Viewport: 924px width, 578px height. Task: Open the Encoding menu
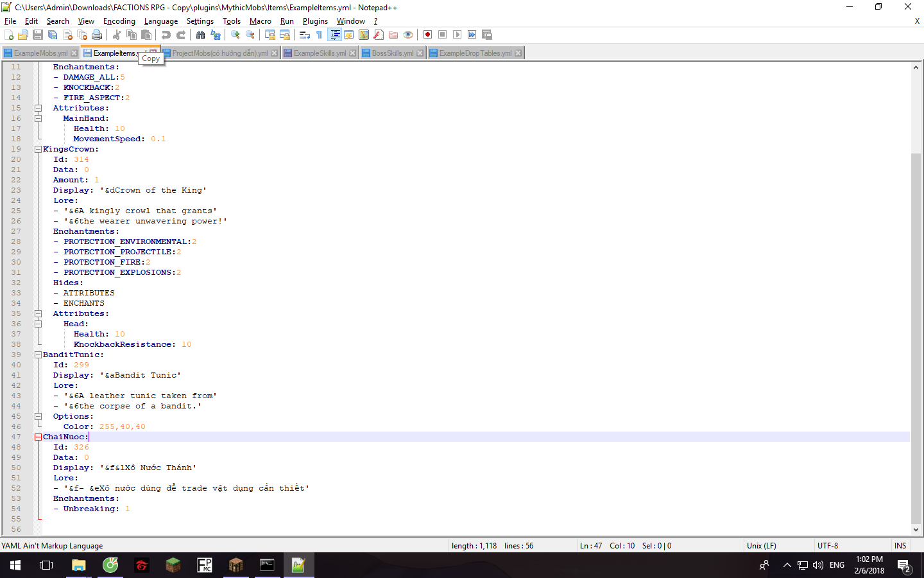point(119,21)
